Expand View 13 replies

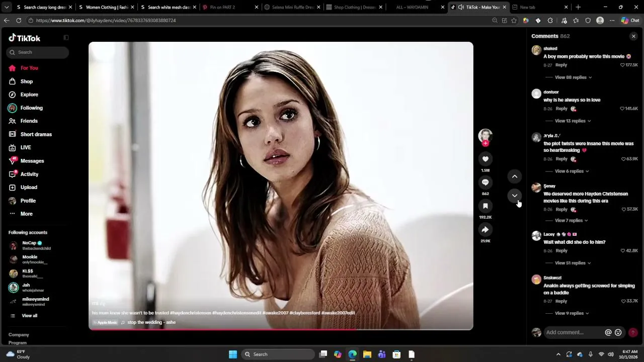click(573, 121)
